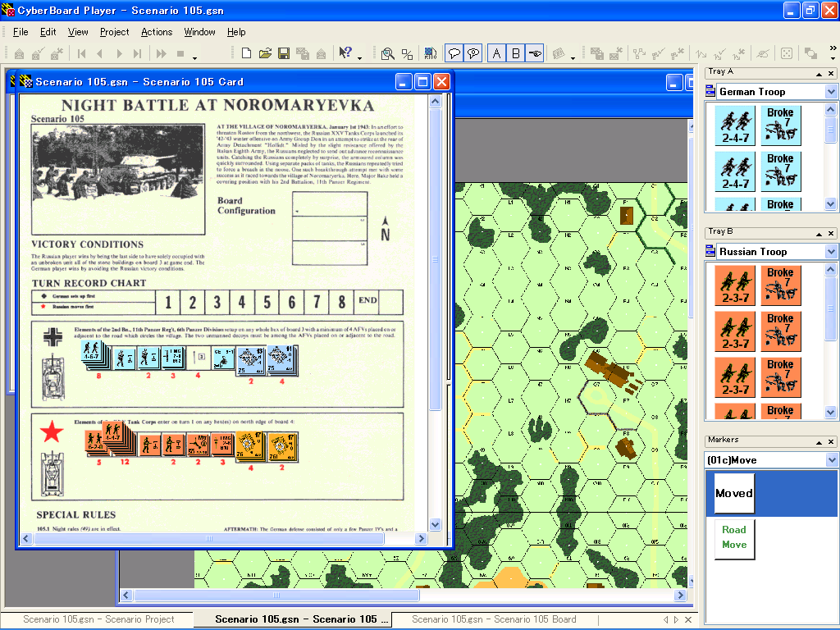The width and height of the screenshot is (840, 630).
Task: Click the percent scale toolbar icon
Action: coord(407,53)
